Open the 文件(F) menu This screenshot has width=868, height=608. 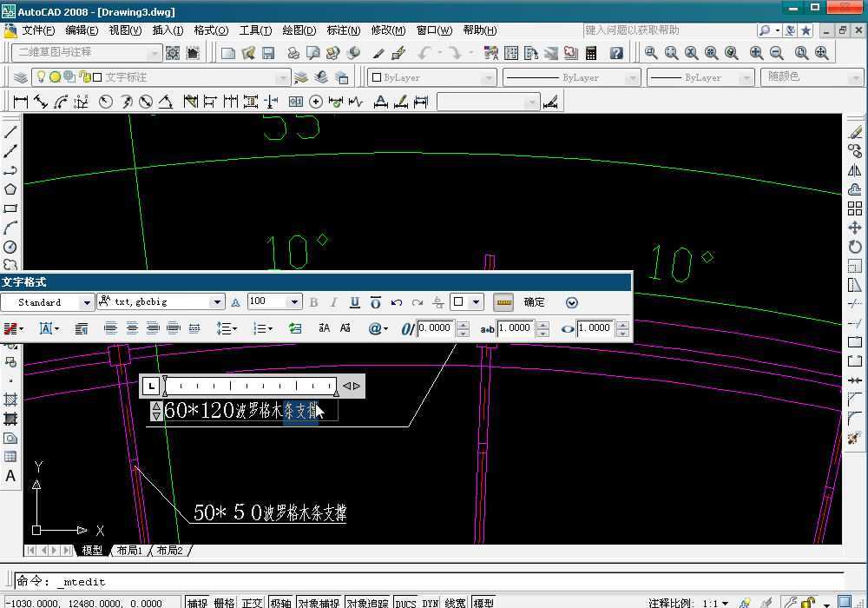coord(37,30)
